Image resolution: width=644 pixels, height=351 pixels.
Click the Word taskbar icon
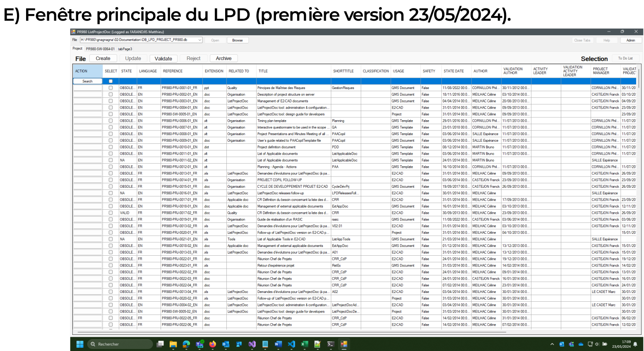278,344
